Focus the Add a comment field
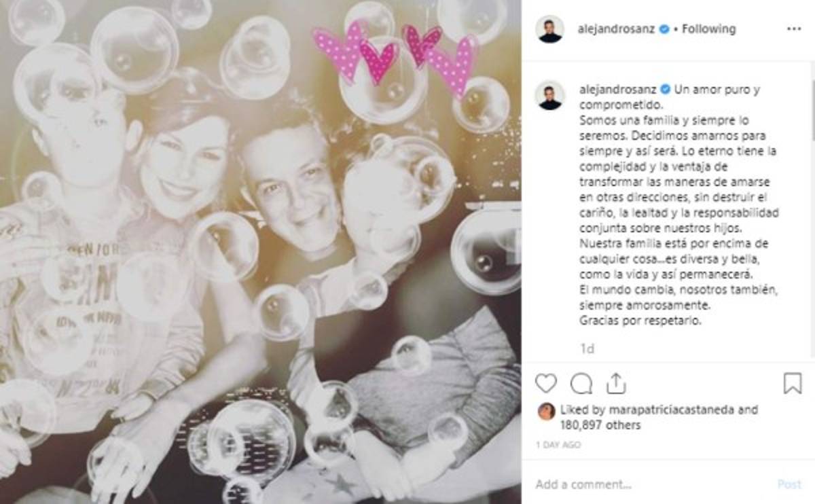This screenshot has height=504, width=815. click(x=652, y=484)
